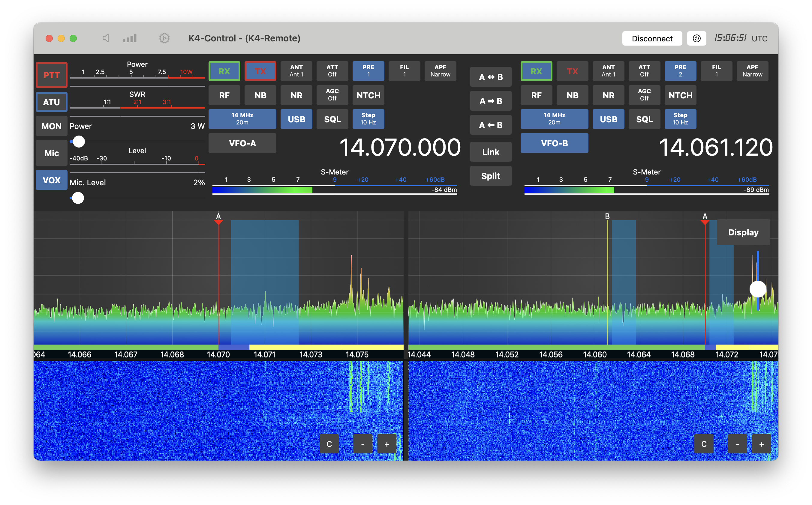Click VFO-A SQL squelch button
This screenshot has height=505, width=812.
pyautogui.click(x=332, y=119)
